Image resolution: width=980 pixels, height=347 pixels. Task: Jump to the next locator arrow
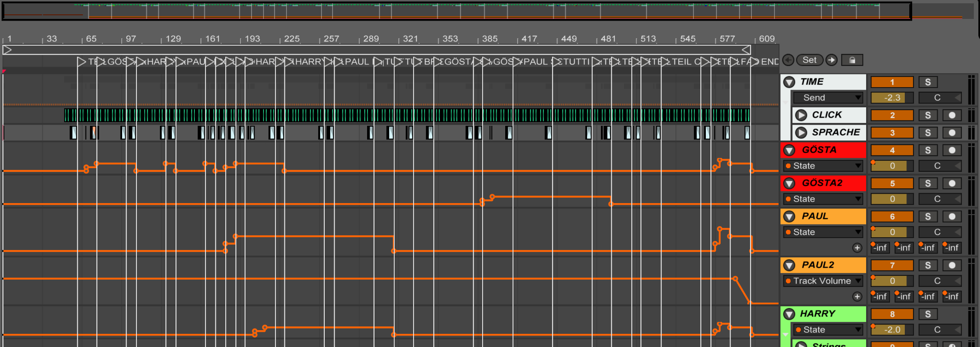(x=831, y=60)
